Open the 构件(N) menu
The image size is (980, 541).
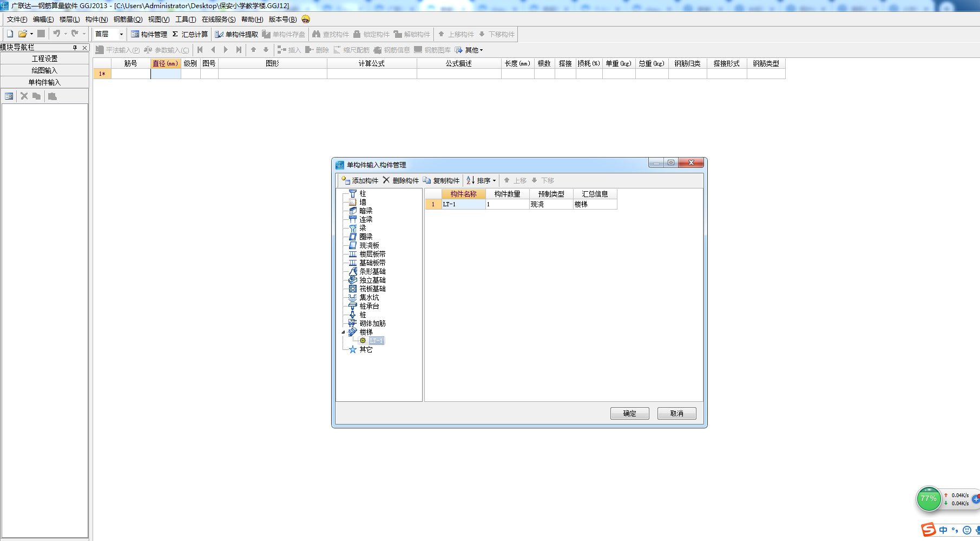97,19
